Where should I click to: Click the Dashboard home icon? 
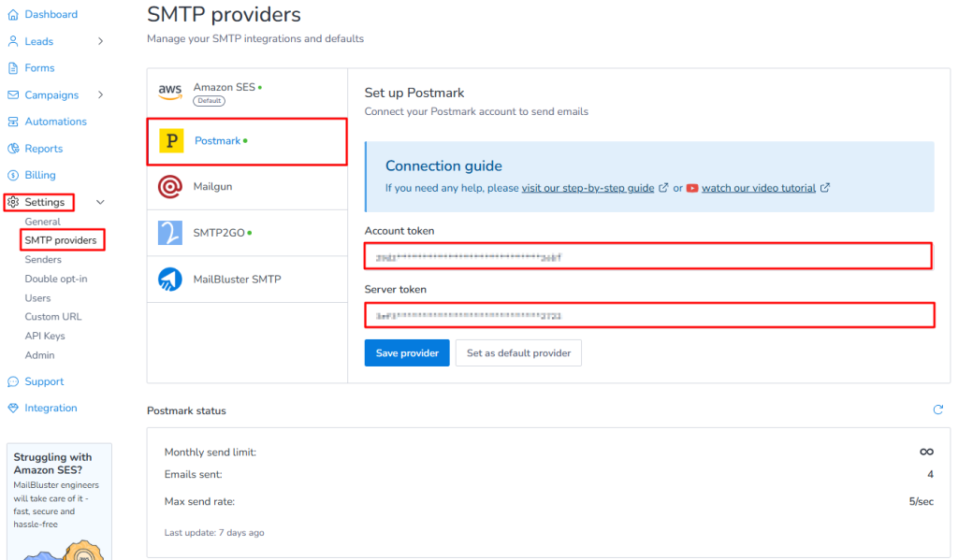(13, 15)
